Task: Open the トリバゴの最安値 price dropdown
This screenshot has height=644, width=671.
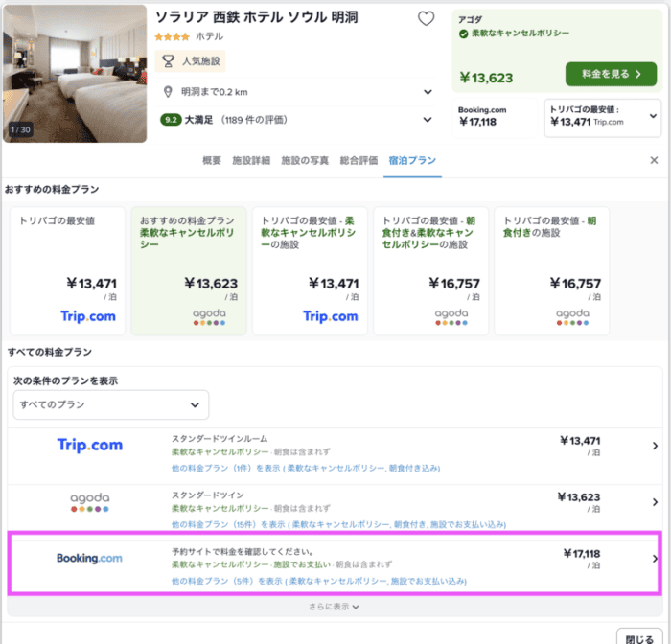Action: click(603, 118)
